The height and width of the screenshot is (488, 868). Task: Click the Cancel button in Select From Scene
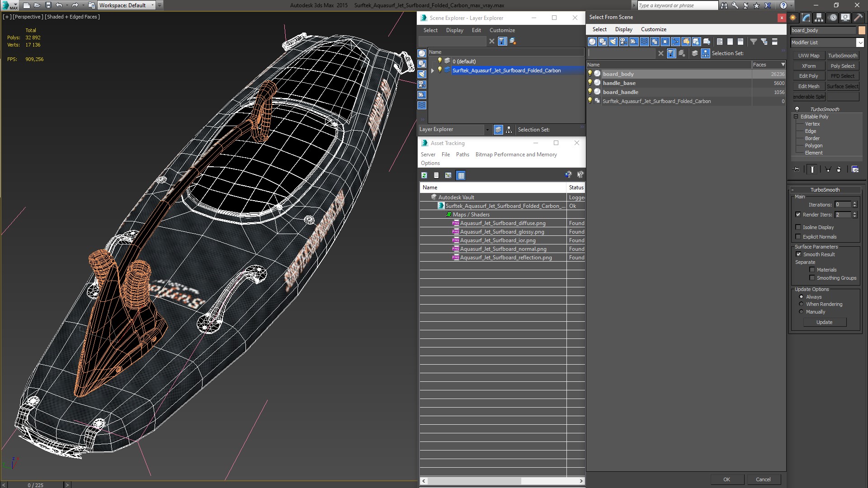[x=763, y=479]
